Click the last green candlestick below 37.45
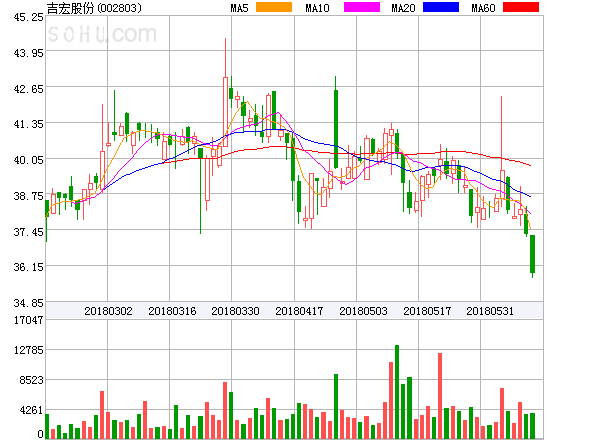The image size is (600, 440). pos(532,254)
